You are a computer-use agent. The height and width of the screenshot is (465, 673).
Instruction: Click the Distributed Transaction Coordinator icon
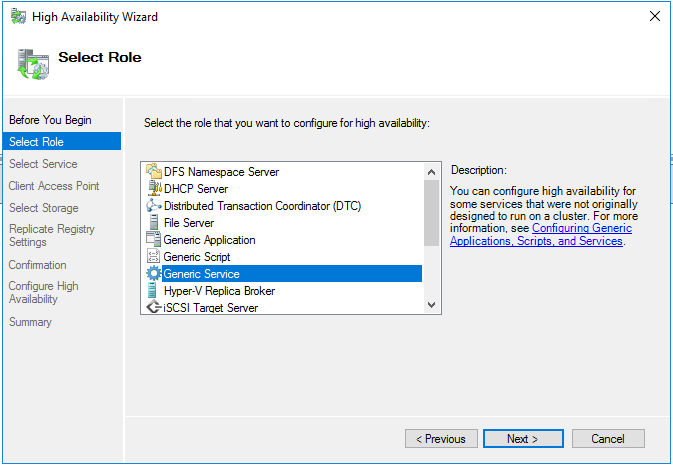point(154,206)
